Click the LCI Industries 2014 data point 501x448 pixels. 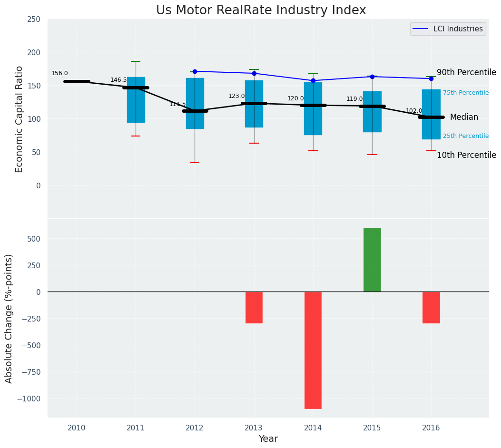coord(313,80)
